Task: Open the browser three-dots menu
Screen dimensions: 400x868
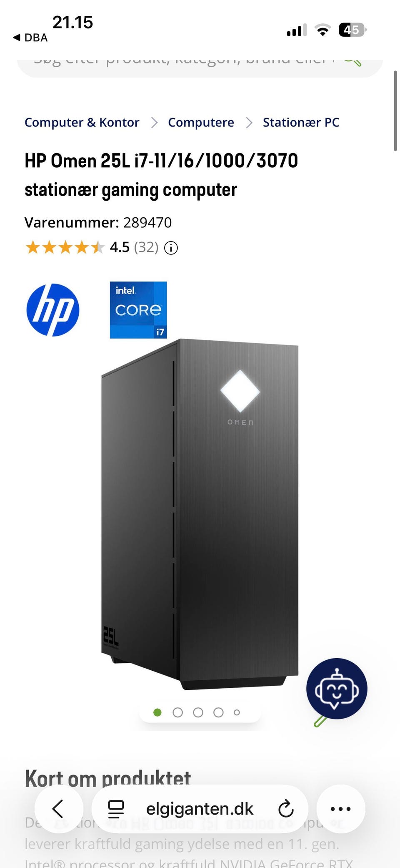Action: (x=341, y=809)
